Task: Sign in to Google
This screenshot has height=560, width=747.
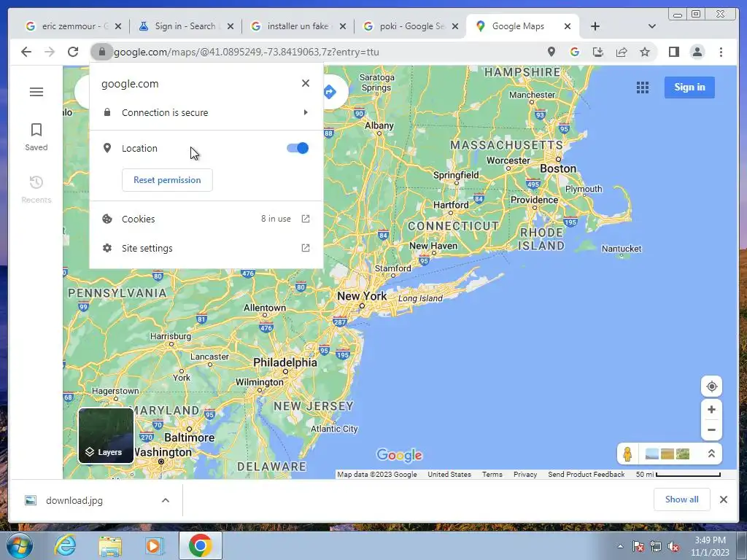Action: pos(689,87)
